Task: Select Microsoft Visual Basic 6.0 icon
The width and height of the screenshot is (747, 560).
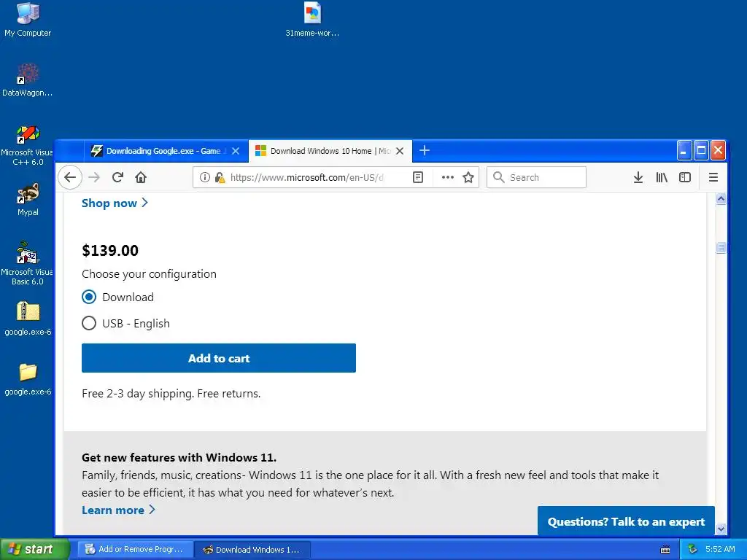Action: pyautogui.click(x=28, y=263)
